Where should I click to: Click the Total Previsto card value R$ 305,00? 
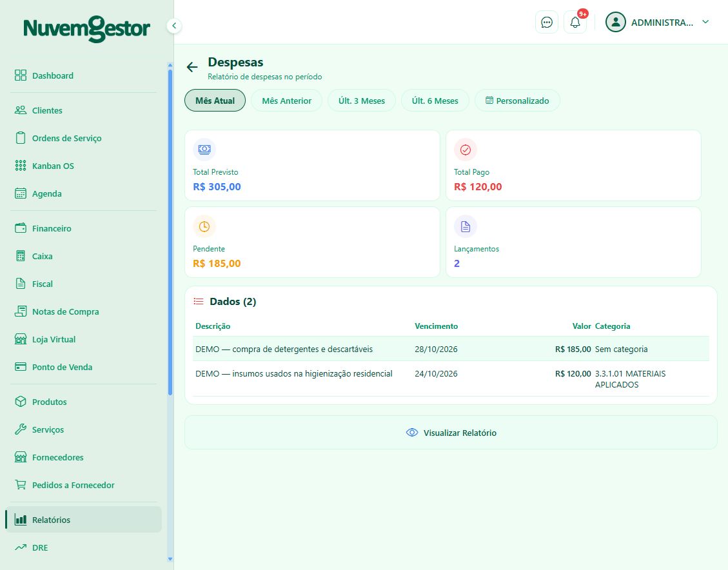(217, 186)
